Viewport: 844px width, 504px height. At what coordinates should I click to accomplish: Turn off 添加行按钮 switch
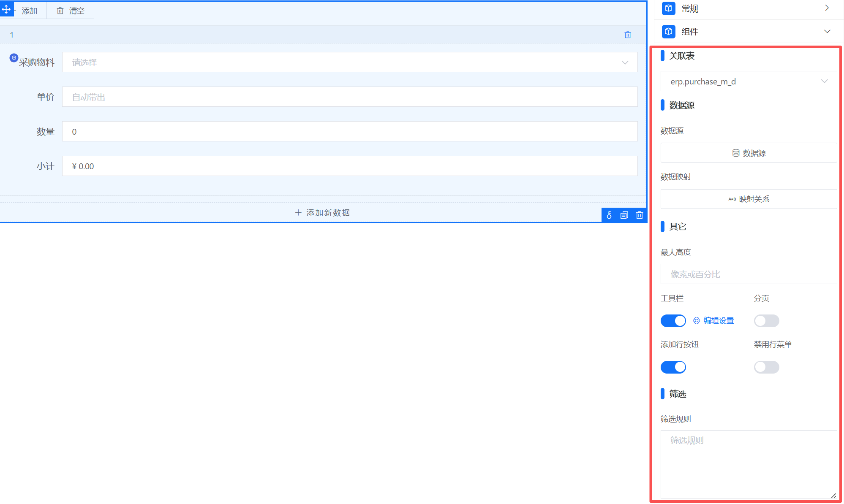tap(673, 367)
